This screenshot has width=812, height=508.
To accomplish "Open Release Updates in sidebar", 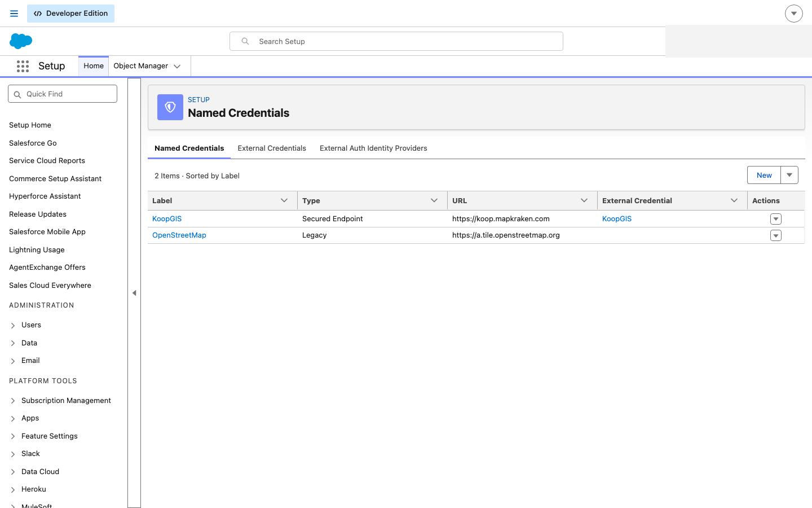I will coord(38,214).
